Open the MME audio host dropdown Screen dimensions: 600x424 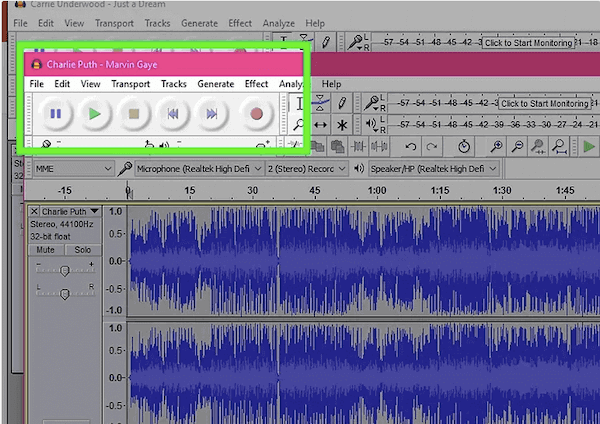[73, 169]
